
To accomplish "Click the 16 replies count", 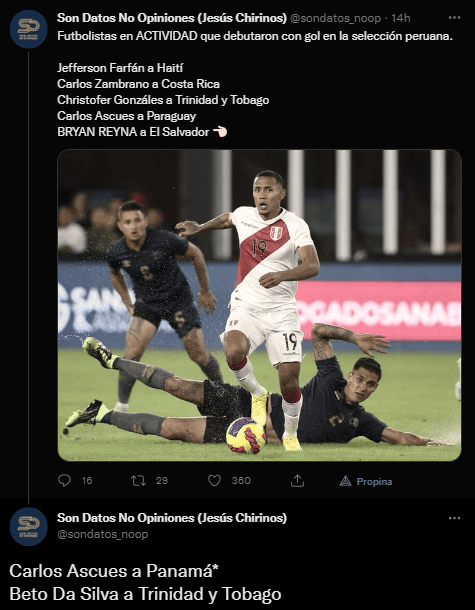I will 87,481.
